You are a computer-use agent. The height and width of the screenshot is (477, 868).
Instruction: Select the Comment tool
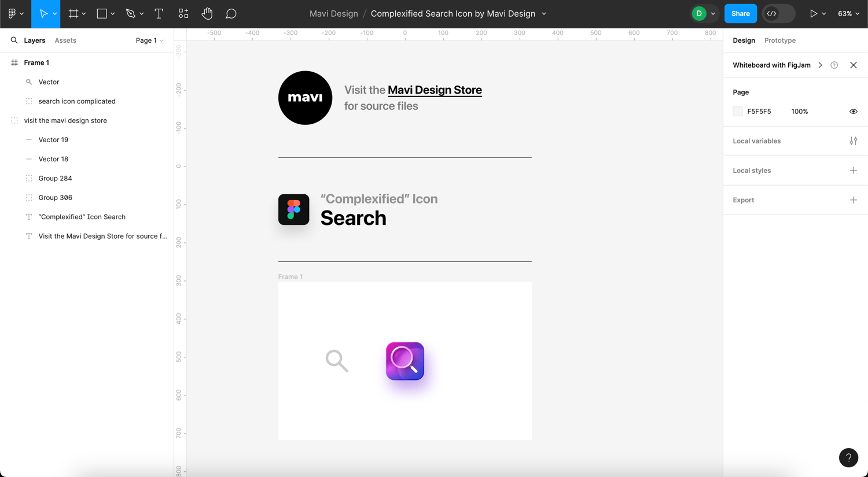coord(231,13)
